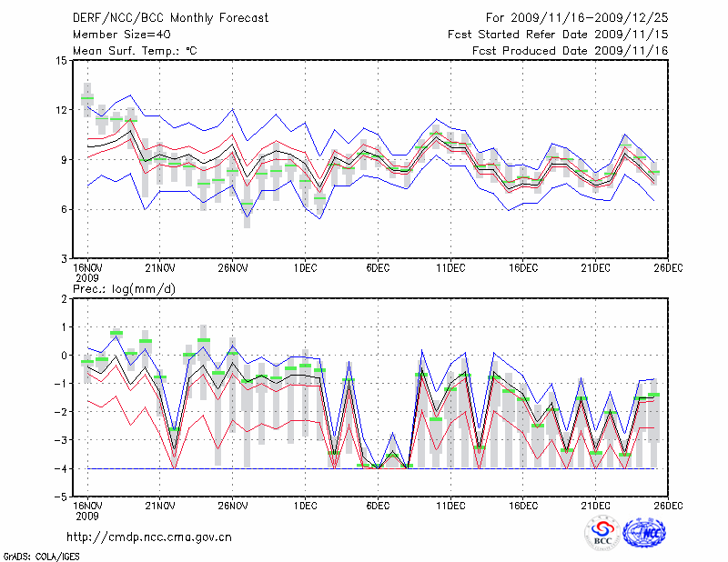Image resolution: width=728 pixels, height=562 pixels.
Task: Click first green marker in temperature chart
Action: pyautogui.click(x=87, y=98)
